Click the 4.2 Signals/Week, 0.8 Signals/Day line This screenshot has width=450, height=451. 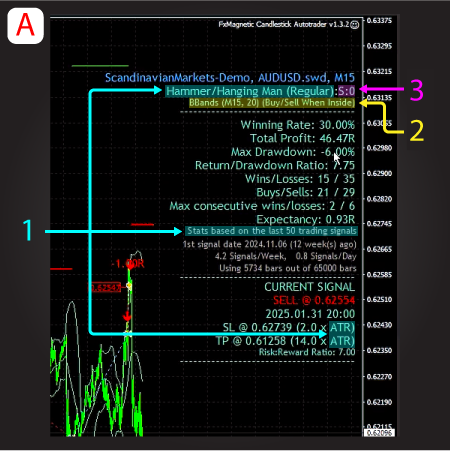pyautogui.click(x=286, y=256)
